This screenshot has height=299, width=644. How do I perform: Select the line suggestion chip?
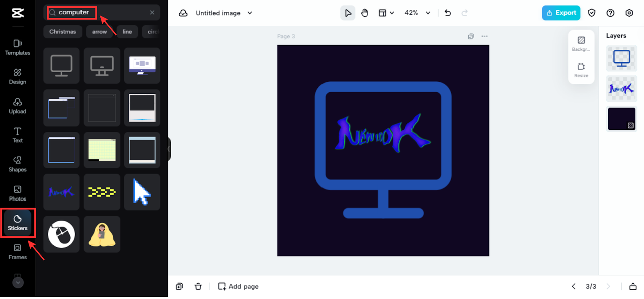point(127,32)
